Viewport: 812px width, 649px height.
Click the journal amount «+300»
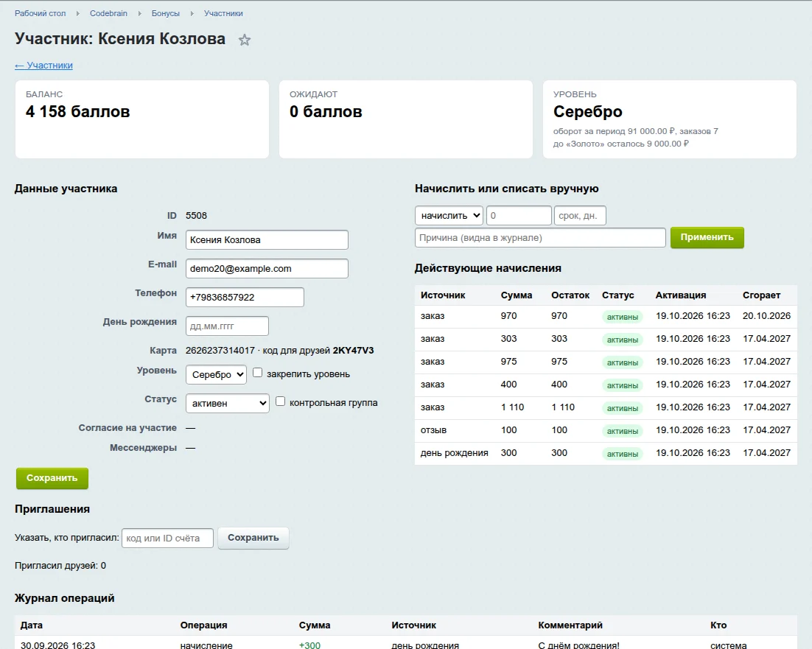[x=309, y=645]
